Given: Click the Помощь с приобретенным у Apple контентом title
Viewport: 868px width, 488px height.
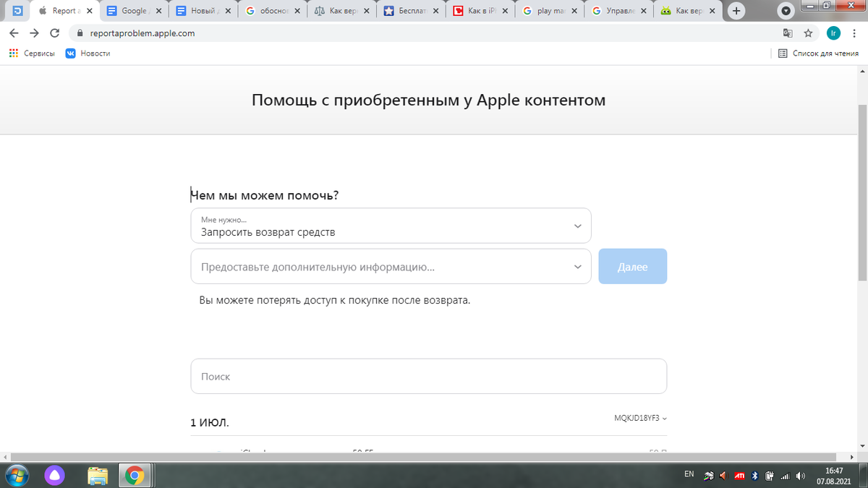Looking at the screenshot, I should (428, 100).
